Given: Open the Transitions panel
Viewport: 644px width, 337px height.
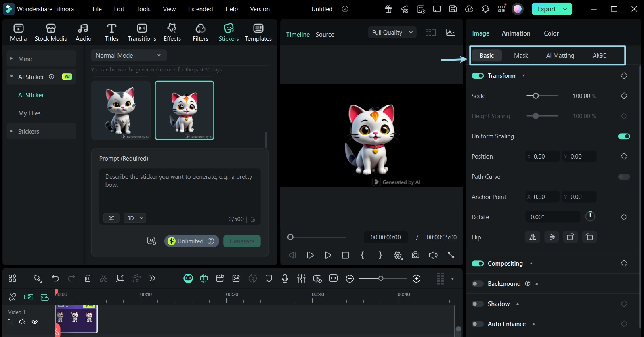Looking at the screenshot, I should 142,33.
